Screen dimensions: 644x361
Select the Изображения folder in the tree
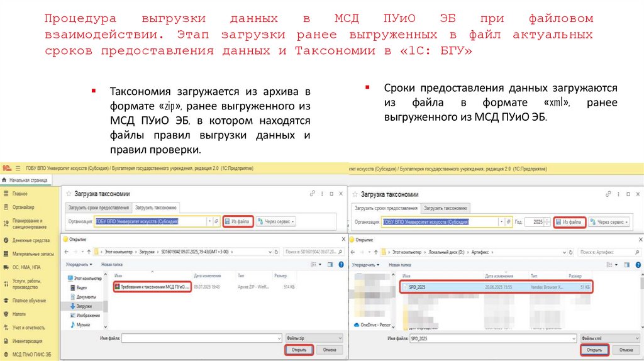(85, 316)
